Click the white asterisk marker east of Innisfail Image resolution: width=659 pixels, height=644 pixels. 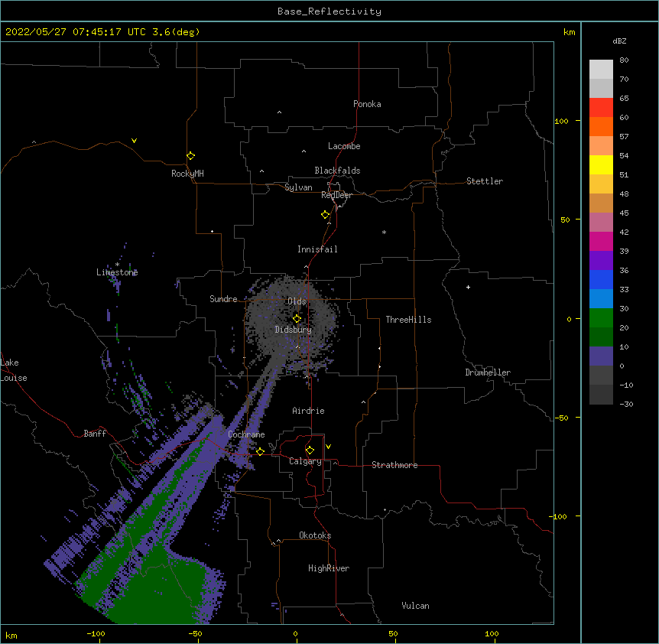point(384,232)
